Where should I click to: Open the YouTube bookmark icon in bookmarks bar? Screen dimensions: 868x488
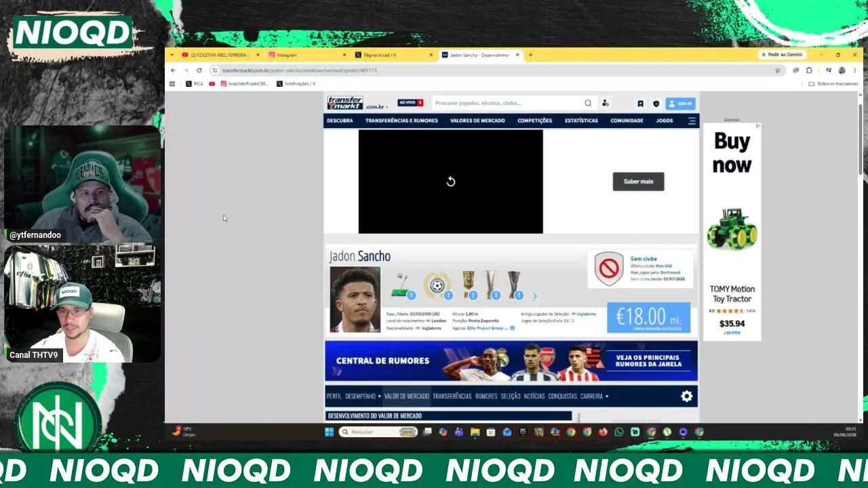click(x=212, y=84)
